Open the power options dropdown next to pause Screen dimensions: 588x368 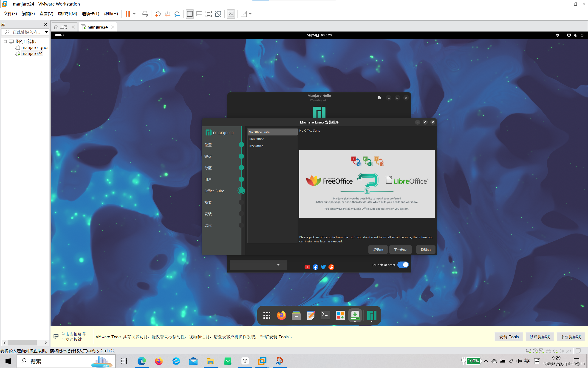click(x=134, y=14)
